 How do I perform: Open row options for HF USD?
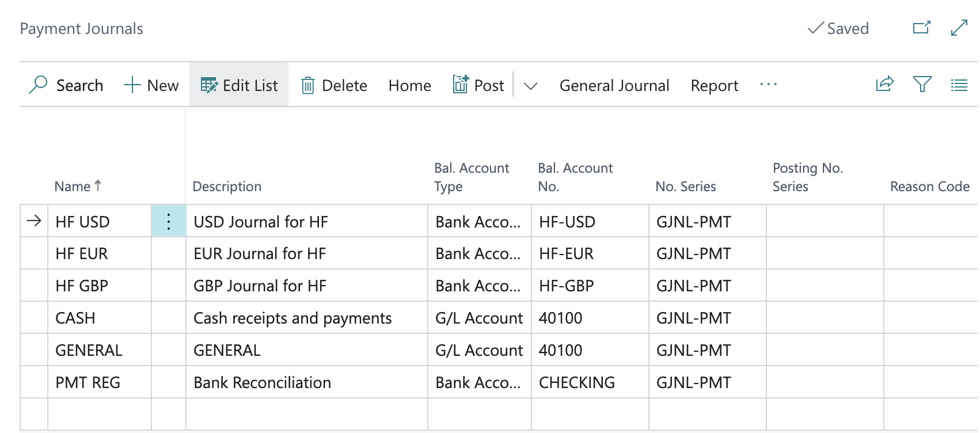click(x=168, y=221)
